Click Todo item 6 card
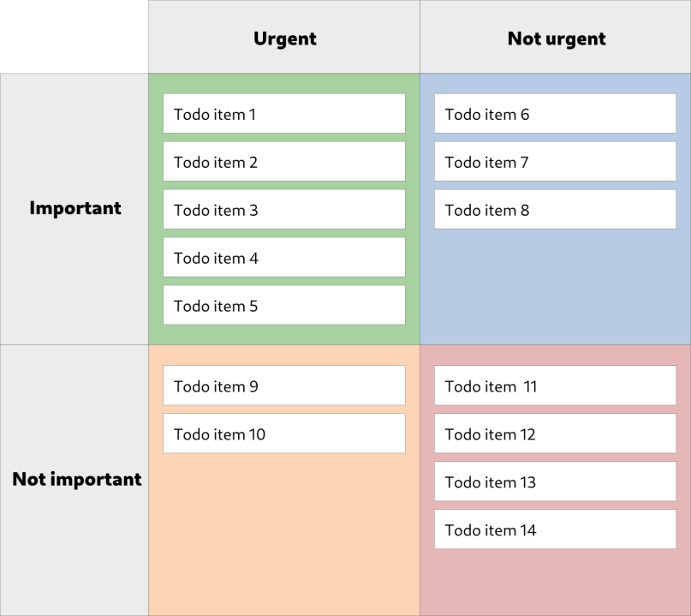Screen dimensions: 691x616 [x=555, y=114]
